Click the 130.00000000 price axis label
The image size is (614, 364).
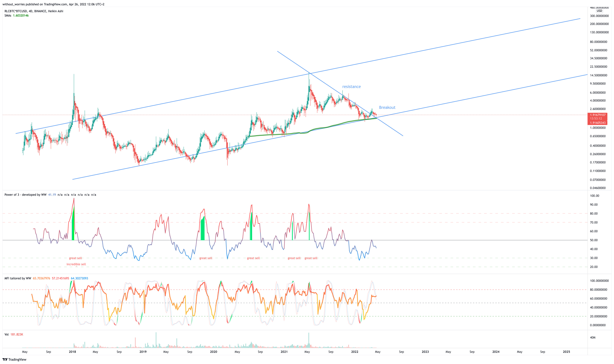[x=599, y=32]
